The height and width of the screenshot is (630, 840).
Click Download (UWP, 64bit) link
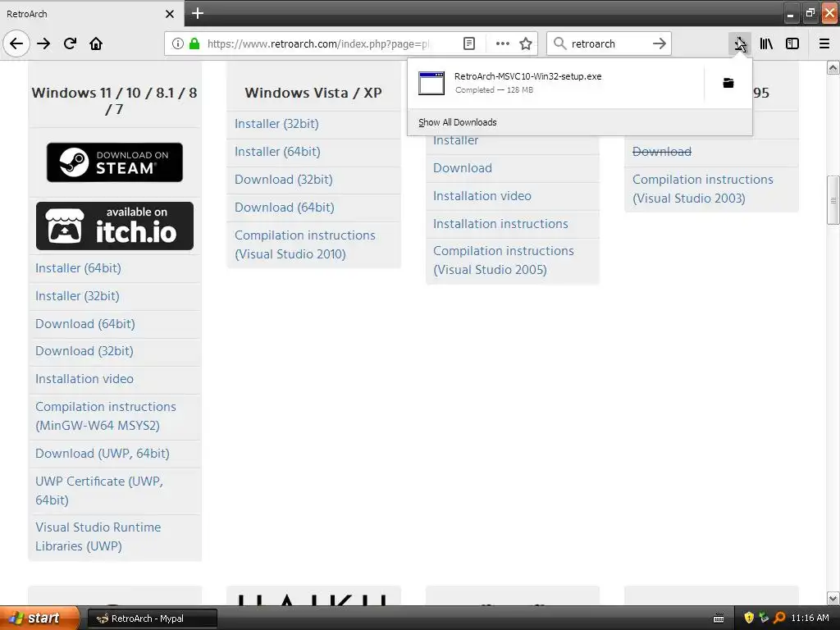coord(103,453)
